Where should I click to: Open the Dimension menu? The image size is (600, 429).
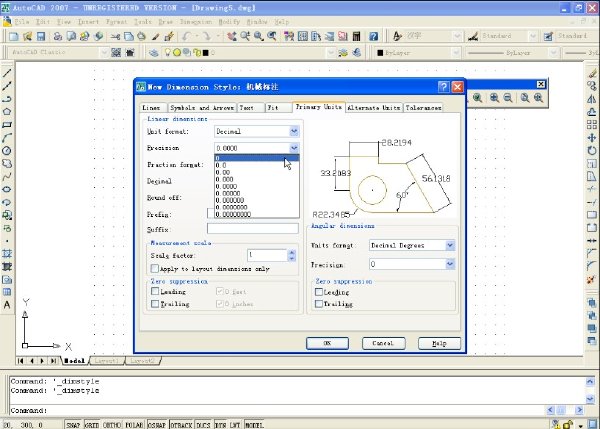[x=196, y=22]
